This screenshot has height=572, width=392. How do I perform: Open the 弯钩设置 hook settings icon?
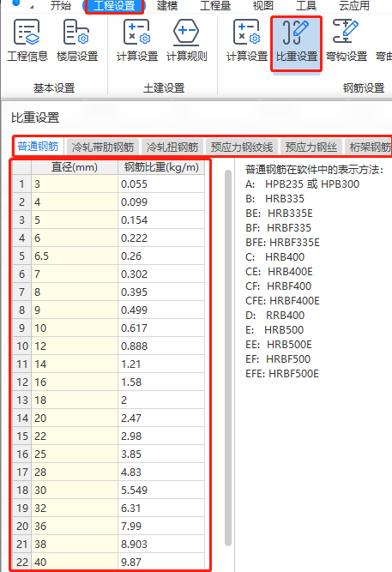[x=346, y=41]
